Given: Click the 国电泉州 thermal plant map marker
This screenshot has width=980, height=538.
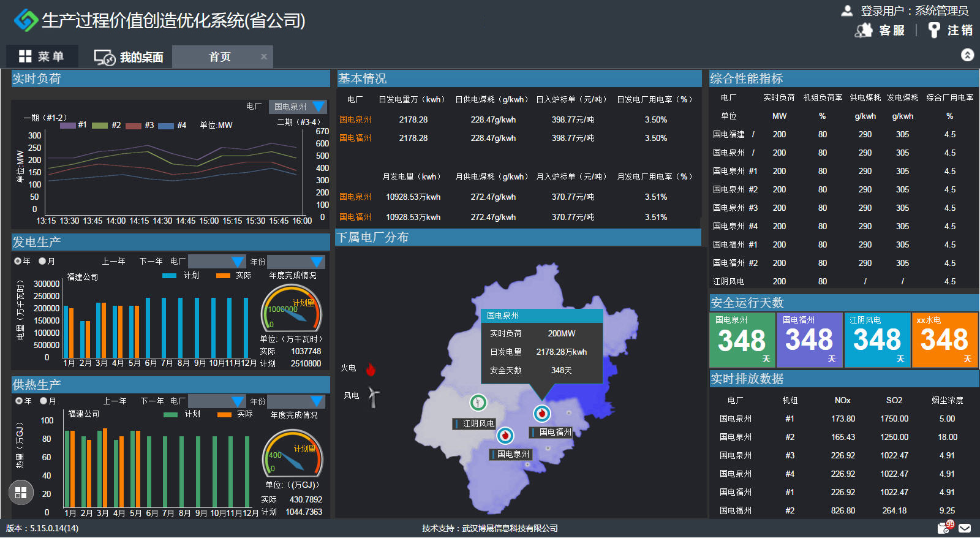Looking at the screenshot, I should (505, 435).
